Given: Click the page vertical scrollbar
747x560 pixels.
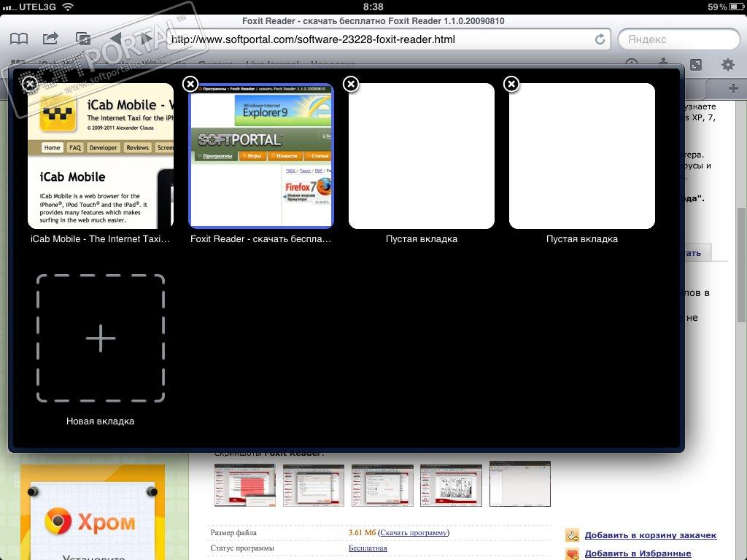Looking at the screenshot, I should pyautogui.click(x=742, y=265).
